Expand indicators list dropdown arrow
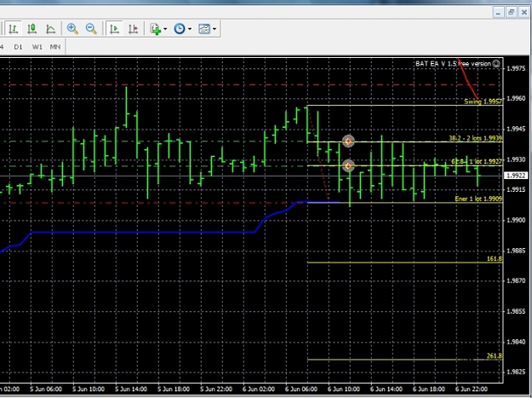 coord(165,29)
